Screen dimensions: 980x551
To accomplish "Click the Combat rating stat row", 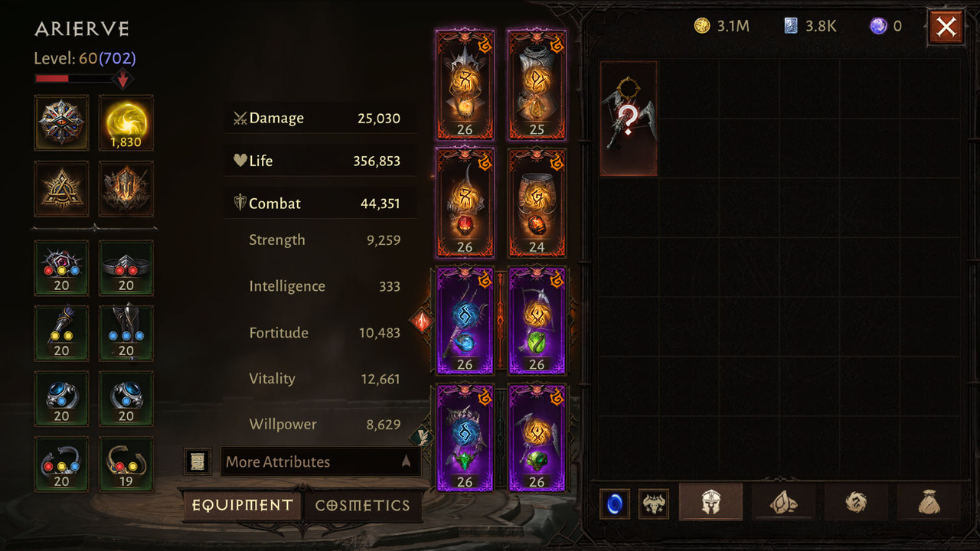I will click(x=321, y=204).
